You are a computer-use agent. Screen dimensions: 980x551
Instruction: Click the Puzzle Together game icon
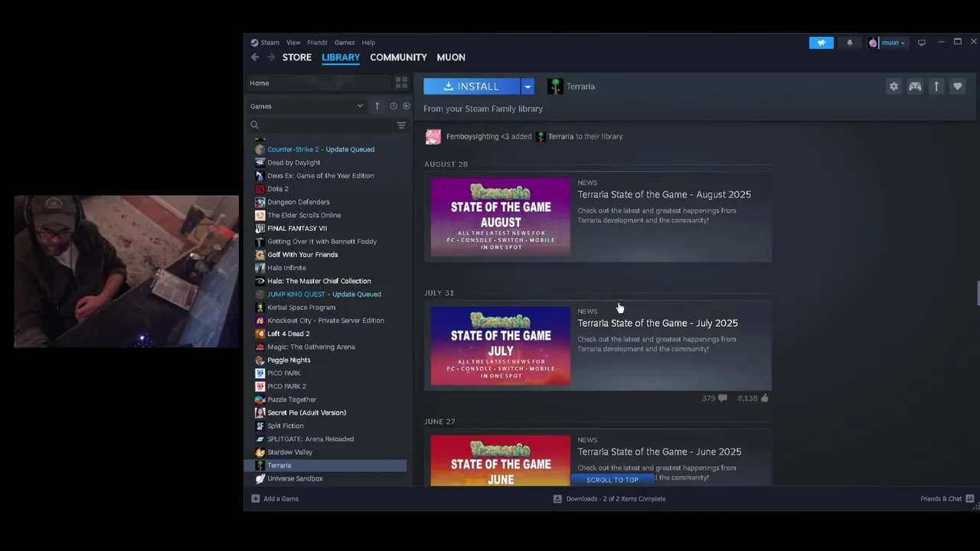point(260,399)
